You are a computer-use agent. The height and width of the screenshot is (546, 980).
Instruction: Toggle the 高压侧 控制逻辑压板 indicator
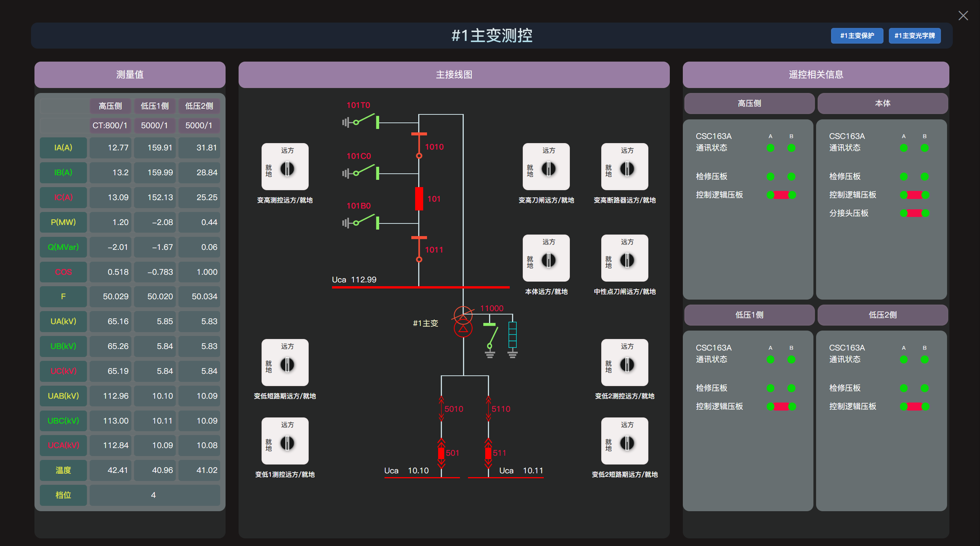click(x=782, y=195)
